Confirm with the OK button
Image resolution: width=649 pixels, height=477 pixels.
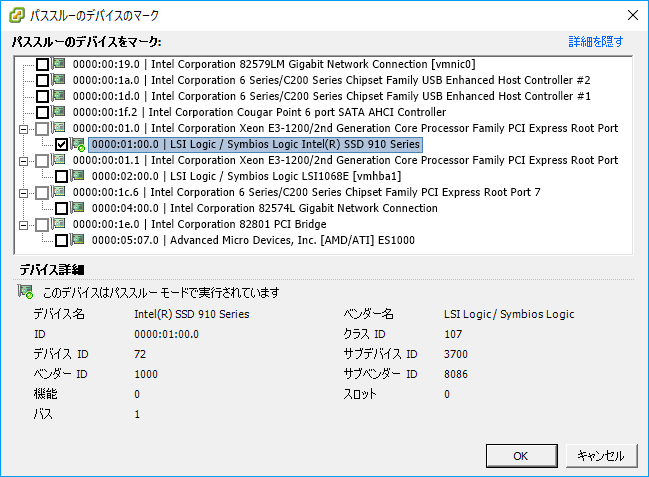click(522, 456)
